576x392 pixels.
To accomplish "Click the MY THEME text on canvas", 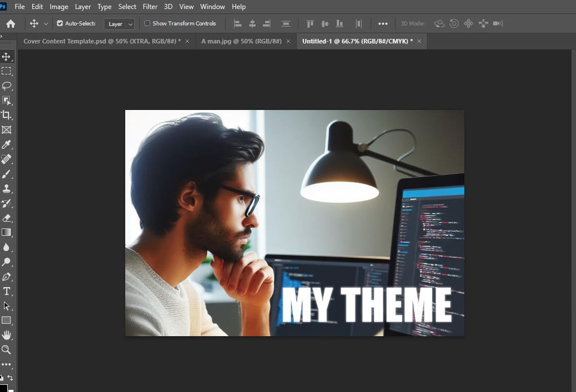I will click(366, 305).
